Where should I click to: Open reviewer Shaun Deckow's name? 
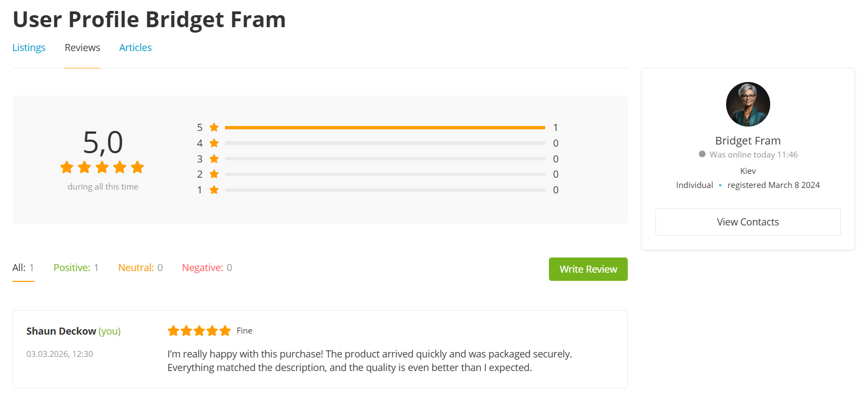click(61, 331)
